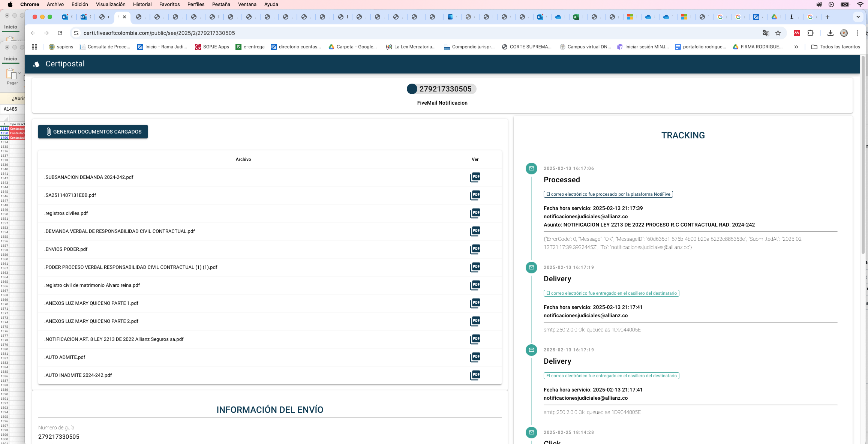Open Chrome downloads icon

[831, 33]
